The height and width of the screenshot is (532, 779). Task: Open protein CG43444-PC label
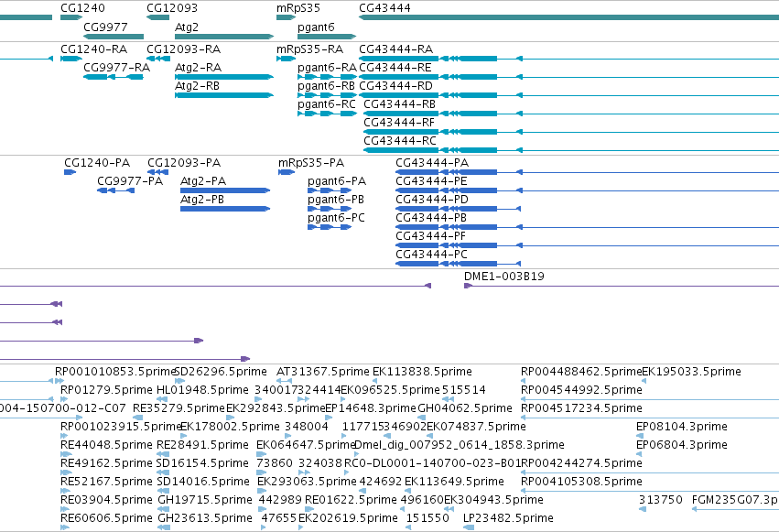pyautogui.click(x=431, y=255)
